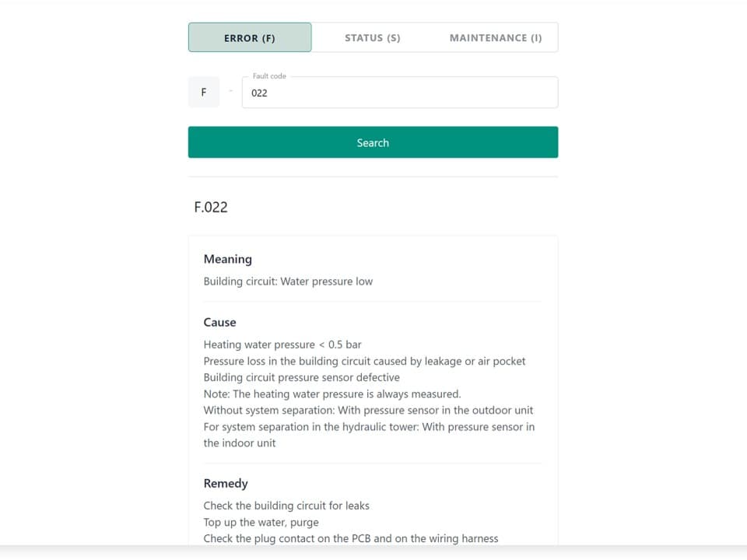Switch to the MAINTENANCE (I) tab
Image resolution: width=747 pixels, height=560 pixels.
(496, 37)
